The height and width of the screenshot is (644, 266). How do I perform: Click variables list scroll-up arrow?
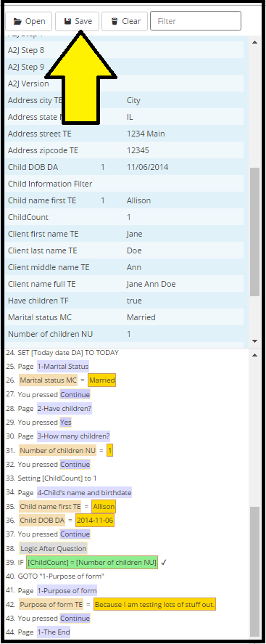pyautogui.click(x=254, y=42)
